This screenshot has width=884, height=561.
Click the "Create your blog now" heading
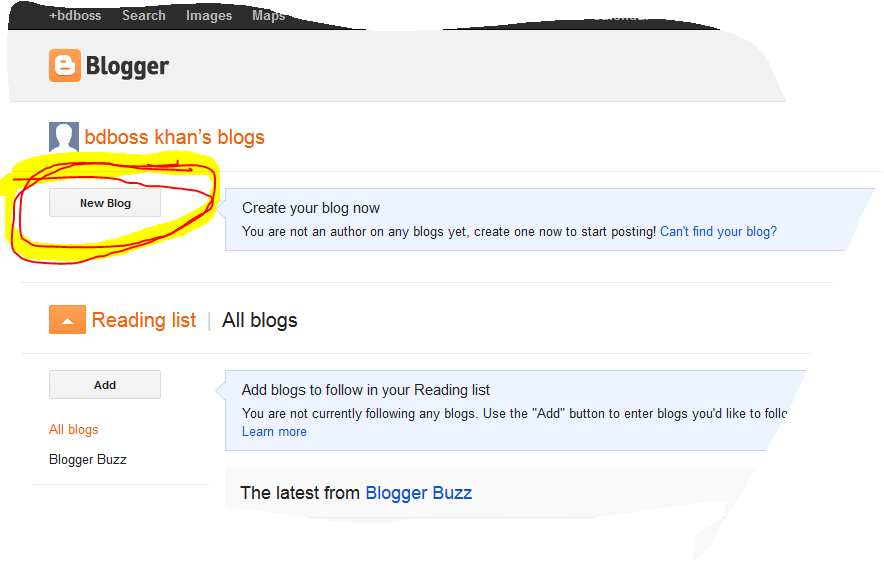pos(311,208)
